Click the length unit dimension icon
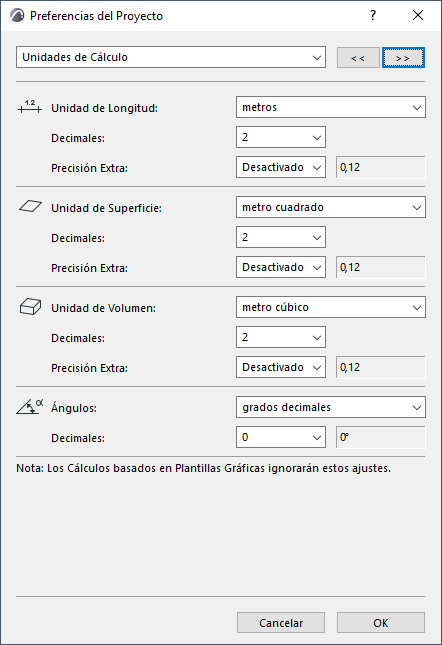 point(30,107)
